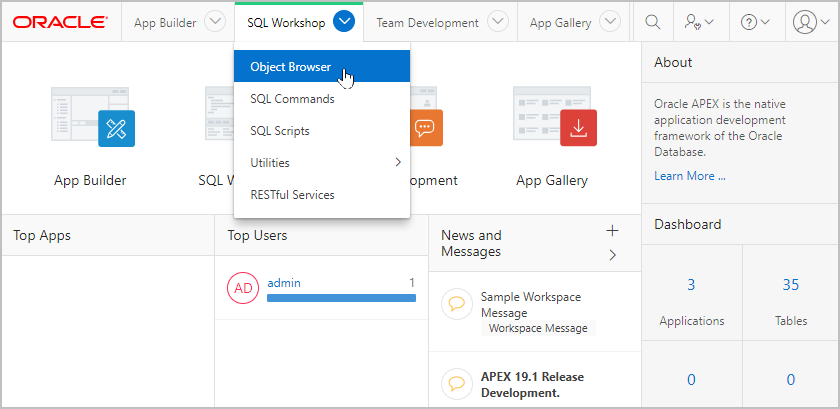Expand the Utilities submenu
Image resolution: width=840 pixels, height=409 pixels.
[x=322, y=162]
